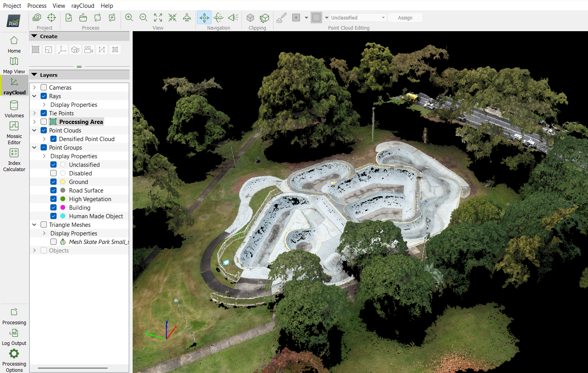Click the Ground yellow color swatch
This screenshot has height=373, width=588.
63,182
